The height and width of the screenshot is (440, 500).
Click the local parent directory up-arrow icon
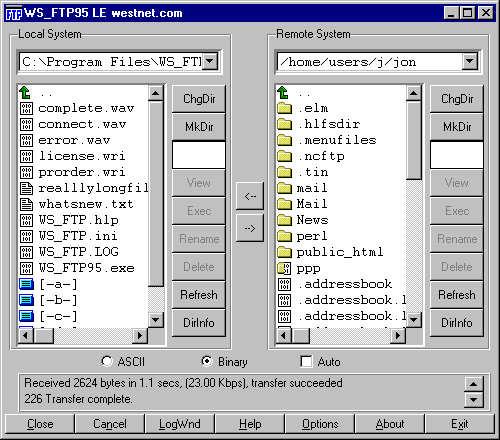25,93
